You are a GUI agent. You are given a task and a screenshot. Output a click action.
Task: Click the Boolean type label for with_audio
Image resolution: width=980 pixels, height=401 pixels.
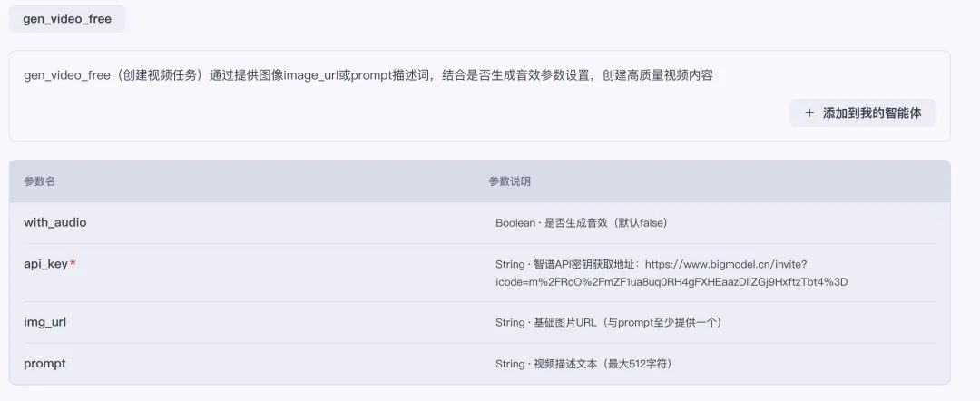pyautogui.click(x=515, y=223)
